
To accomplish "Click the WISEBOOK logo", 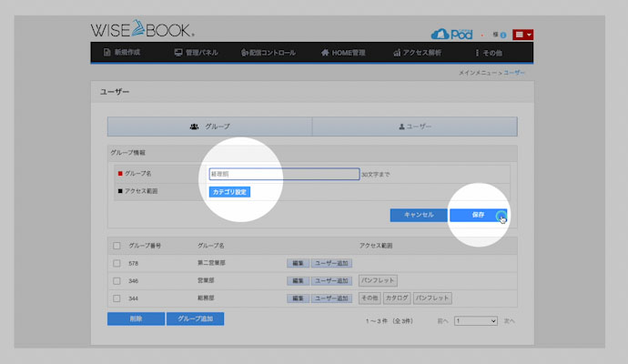I will click(141, 29).
